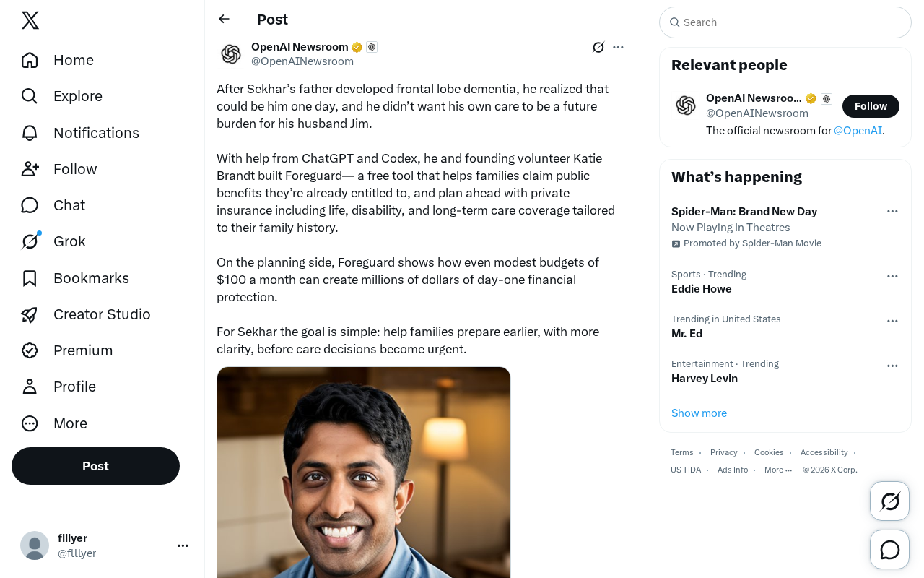The width and height of the screenshot is (924, 578).
Task: Click the OpenAI Newsroom avatar in the post
Action: coord(231,54)
